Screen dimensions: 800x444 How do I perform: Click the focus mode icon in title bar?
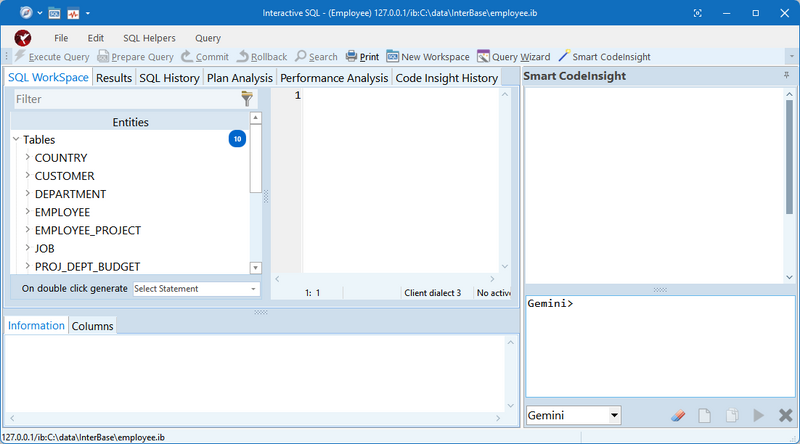(x=697, y=13)
